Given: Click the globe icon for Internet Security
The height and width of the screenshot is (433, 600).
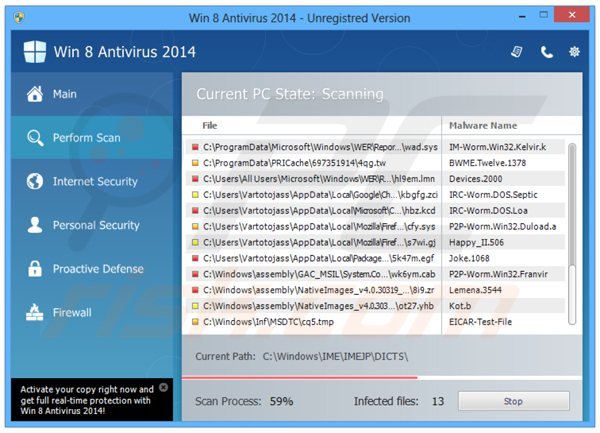Looking at the screenshot, I should (35, 181).
